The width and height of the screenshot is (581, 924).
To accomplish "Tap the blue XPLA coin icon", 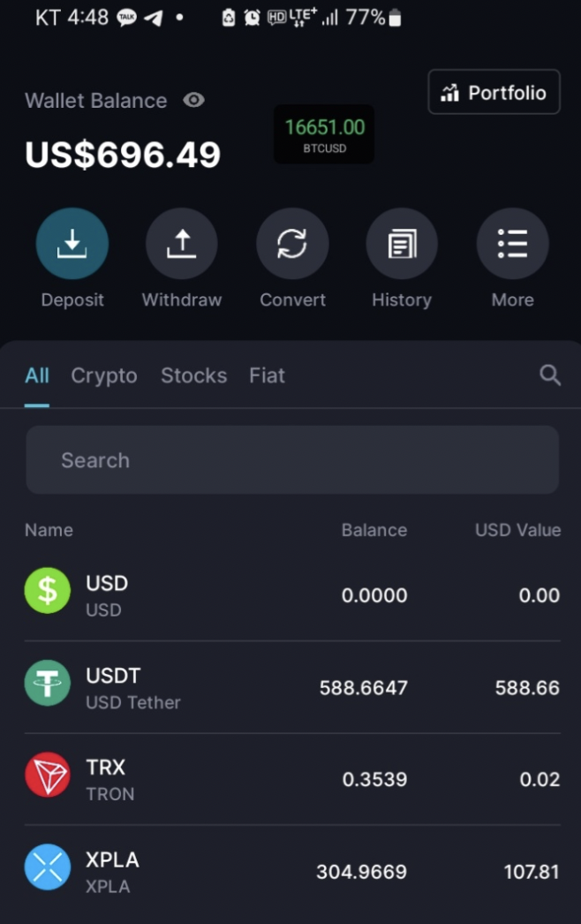I will point(47,867).
